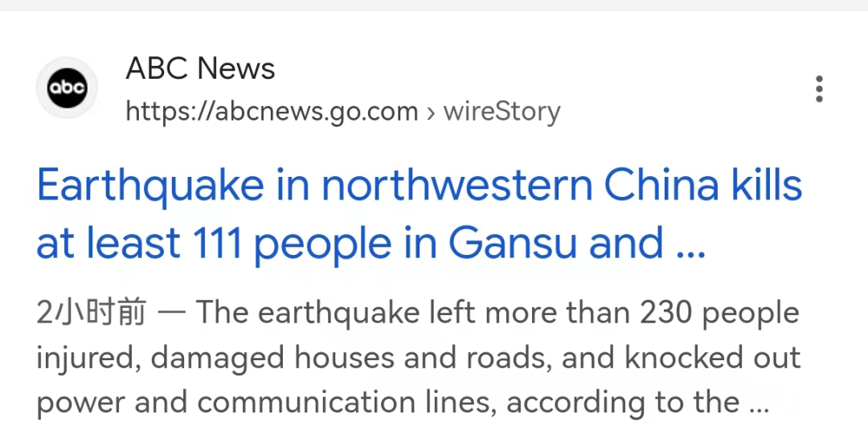Click the ellipsis ending the snippet
The height and width of the screenshot is (439, 868).
(x=758, y=406)
